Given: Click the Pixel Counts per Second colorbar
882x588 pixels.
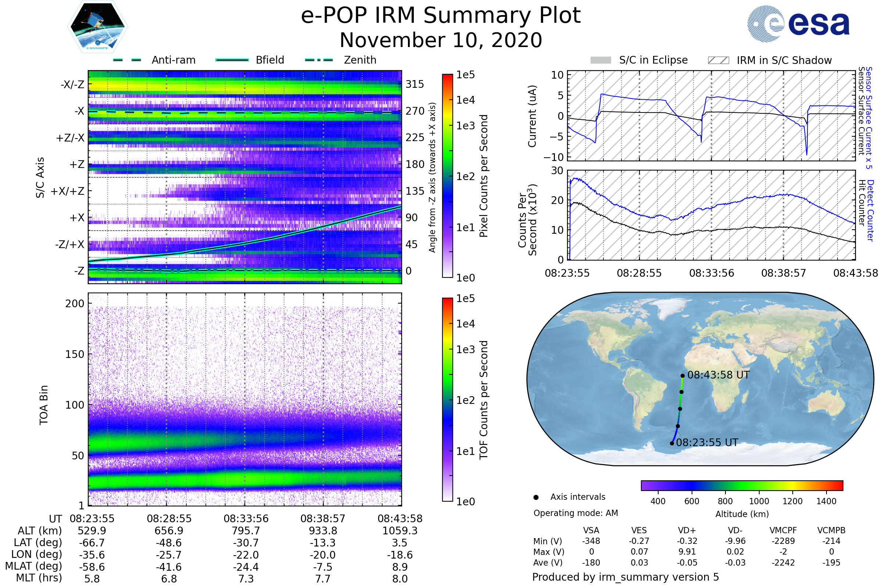Looking at the screenshot, I should pos(447,176).
